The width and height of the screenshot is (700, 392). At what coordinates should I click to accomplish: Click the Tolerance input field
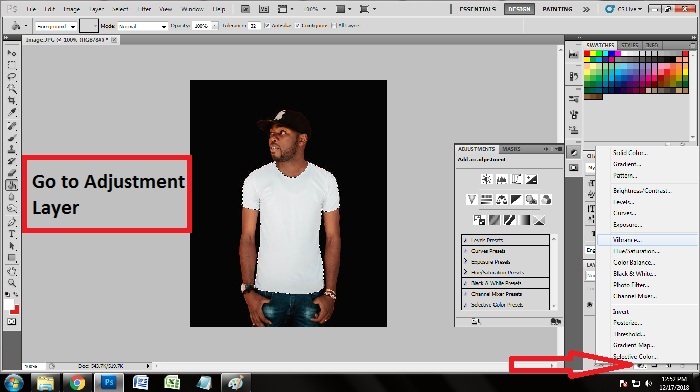[x=254, y=26]
